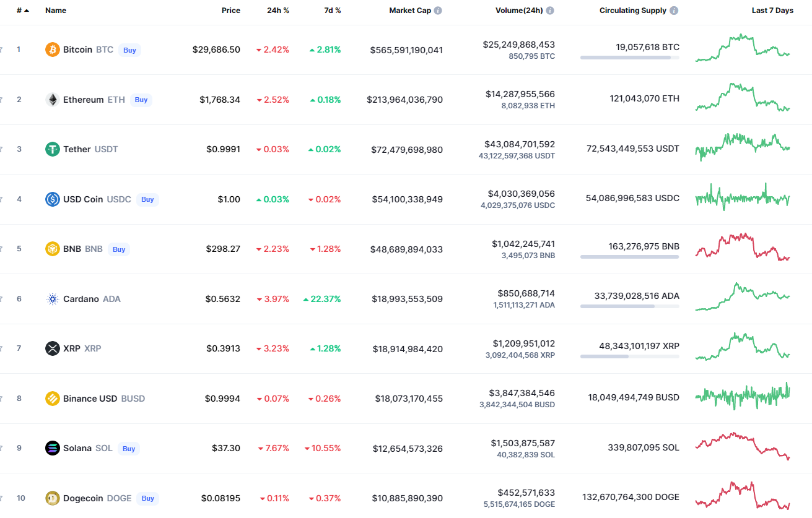
Task: Click Tether price $0.9991
Action: (223, 149)
